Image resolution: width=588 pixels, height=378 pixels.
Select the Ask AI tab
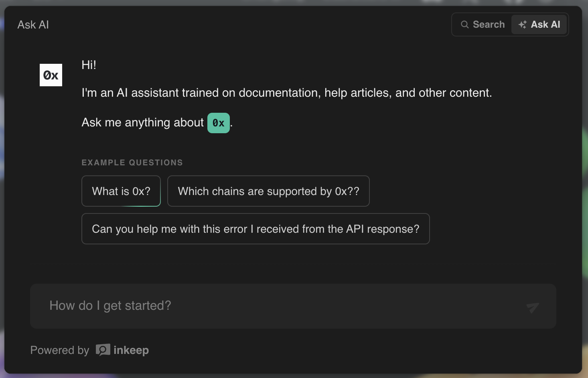tap(539, 24)
